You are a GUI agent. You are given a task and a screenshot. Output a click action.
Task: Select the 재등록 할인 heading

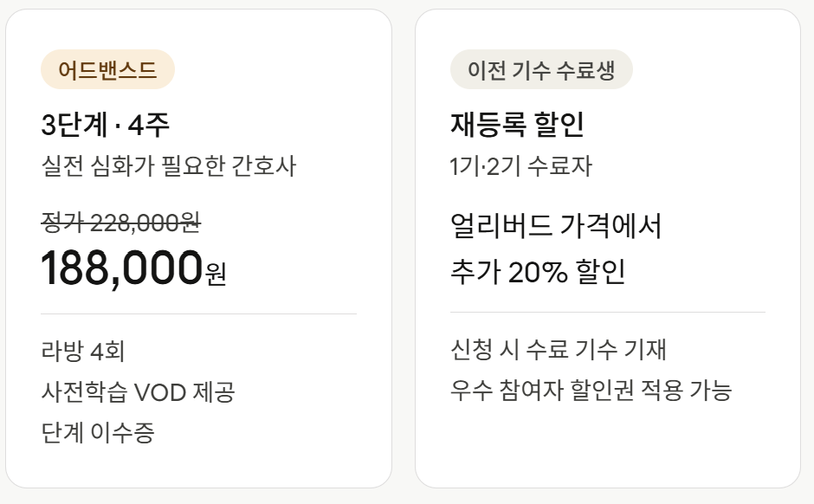517,126
